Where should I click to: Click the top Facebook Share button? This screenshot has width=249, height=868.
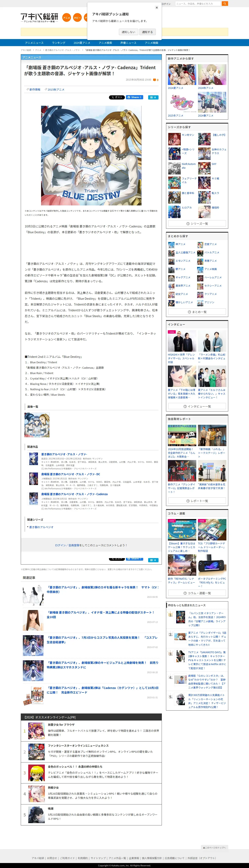135,97
